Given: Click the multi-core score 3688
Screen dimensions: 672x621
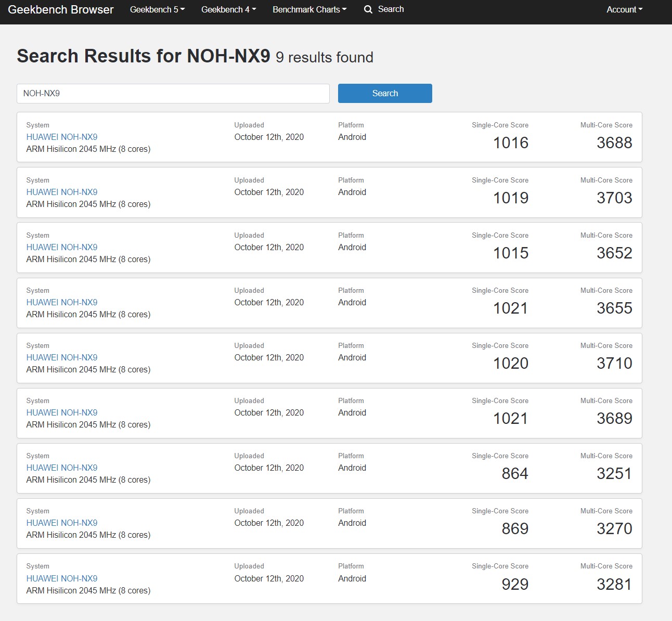Looking at the screenshot, I should pos(614,143).
